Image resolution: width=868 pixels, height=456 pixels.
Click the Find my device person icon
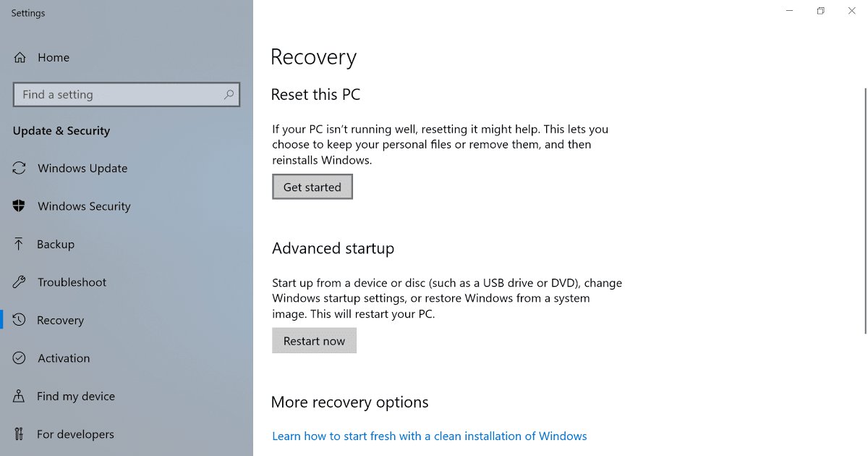pos(20,396)
